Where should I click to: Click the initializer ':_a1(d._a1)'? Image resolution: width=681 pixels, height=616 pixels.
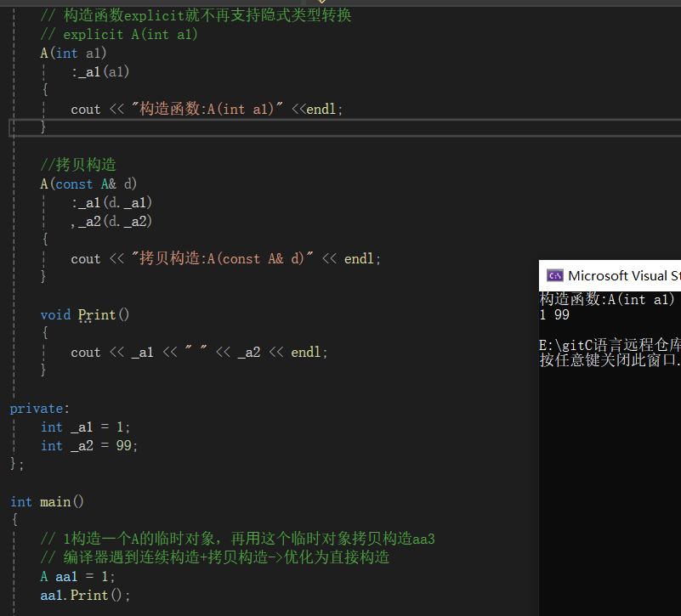[x=111, y=202]
